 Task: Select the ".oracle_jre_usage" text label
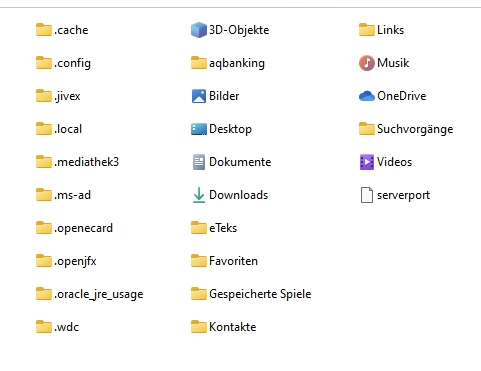[x=99, y=294]
